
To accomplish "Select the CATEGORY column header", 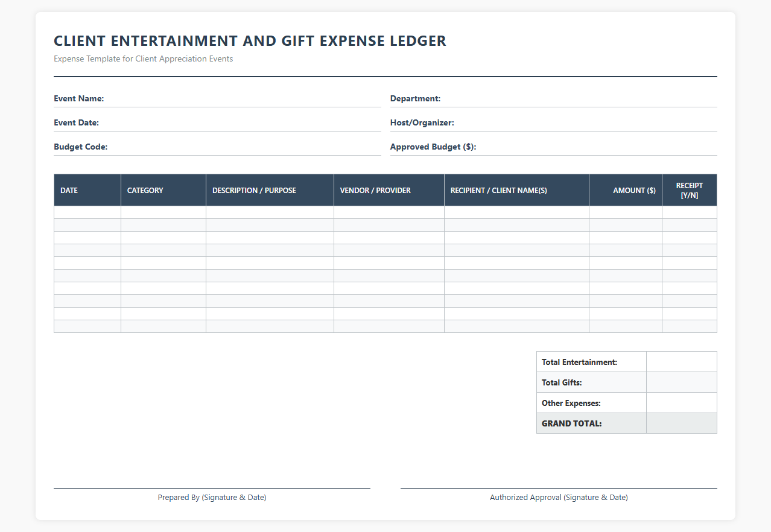I will 163,190.
